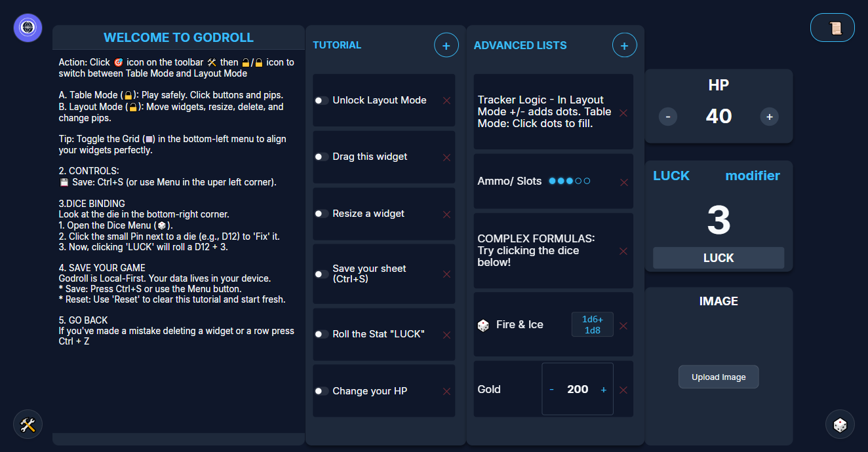Delete the Ammo/ Slots row

[623, 181]
